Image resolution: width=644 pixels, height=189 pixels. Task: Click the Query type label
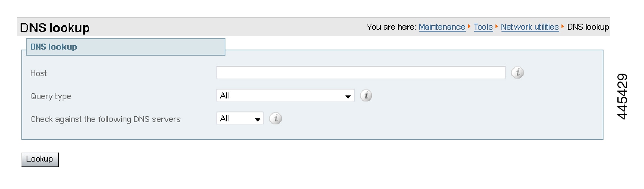coord(51,96)
